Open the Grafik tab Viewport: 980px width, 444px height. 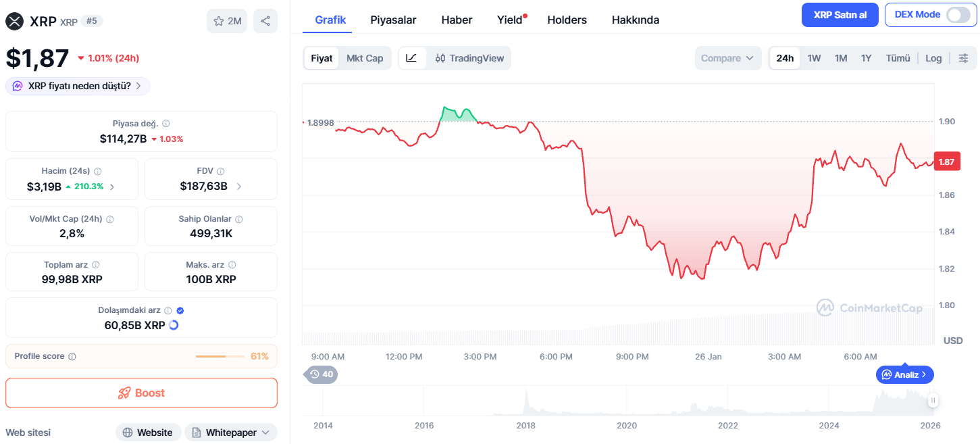tap(330, 20)
